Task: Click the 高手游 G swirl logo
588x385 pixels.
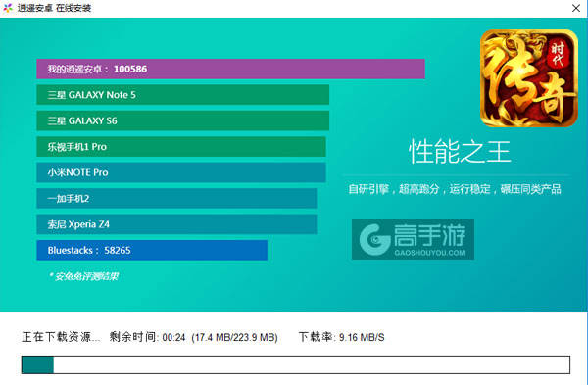Action: coord(374,239)
